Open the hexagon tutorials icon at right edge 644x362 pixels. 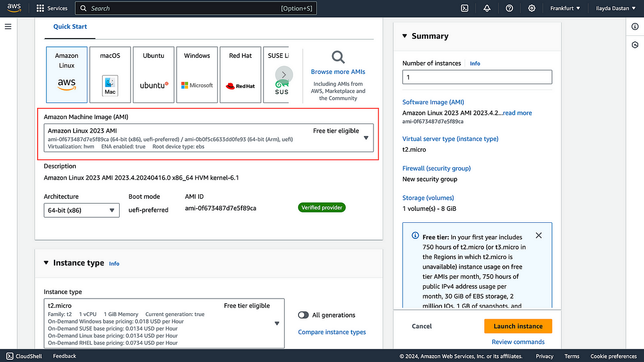(635, 45)
